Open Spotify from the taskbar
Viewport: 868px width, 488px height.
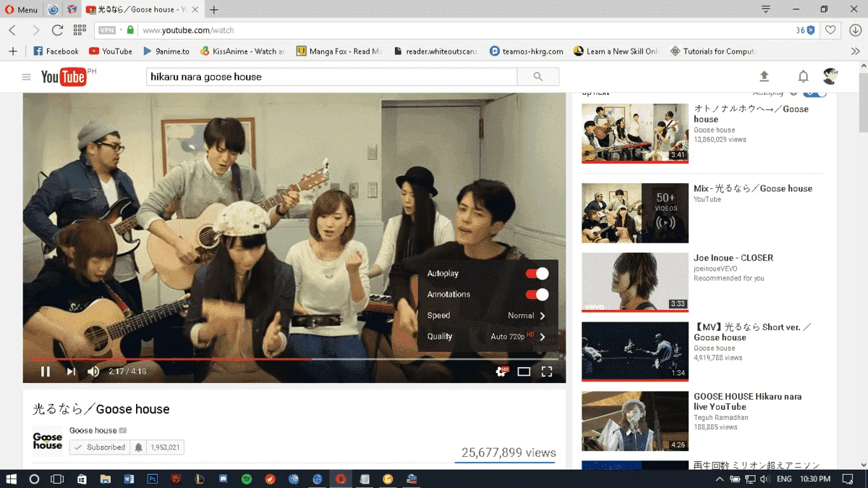point(246,479)
